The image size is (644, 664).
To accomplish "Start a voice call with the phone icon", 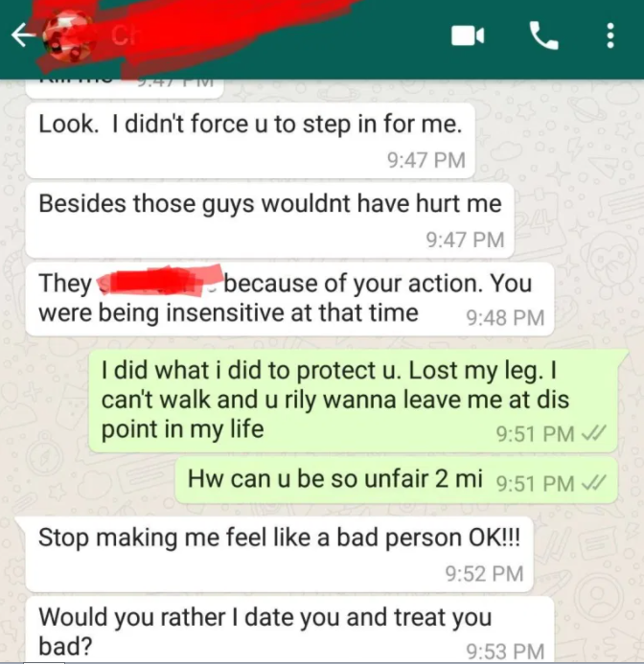I will click(x=543, y=36).
